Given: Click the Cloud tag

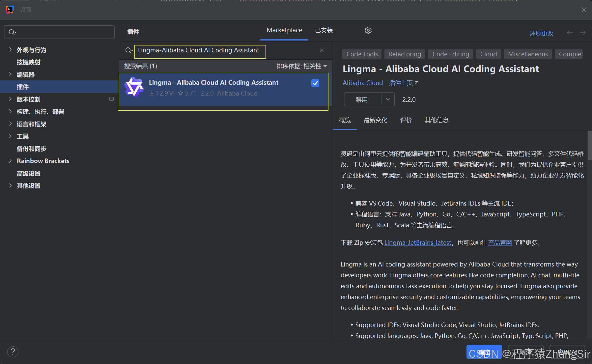Looking at the screenshot, I should [489, 54].
